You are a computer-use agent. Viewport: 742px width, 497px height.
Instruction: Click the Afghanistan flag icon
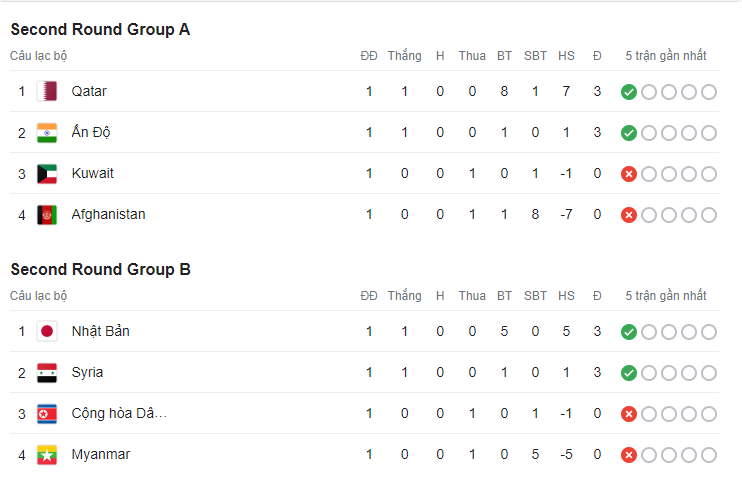(47, 214)
